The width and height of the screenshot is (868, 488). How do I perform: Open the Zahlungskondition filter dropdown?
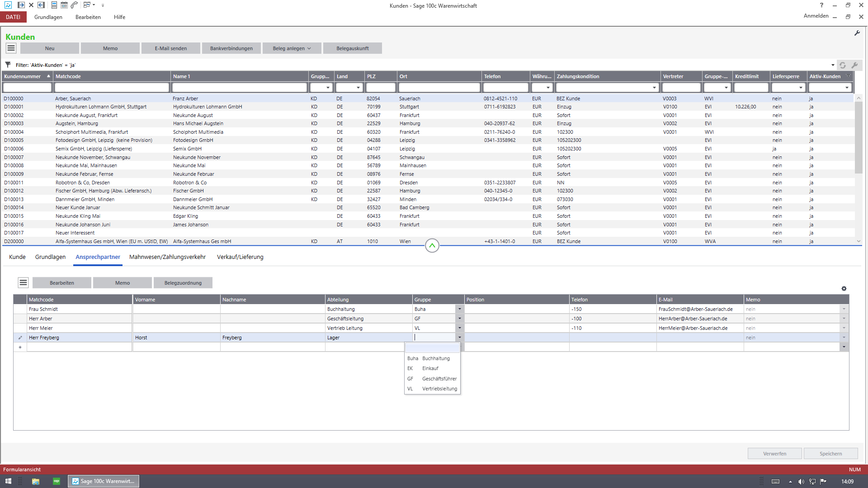point(654,88)
